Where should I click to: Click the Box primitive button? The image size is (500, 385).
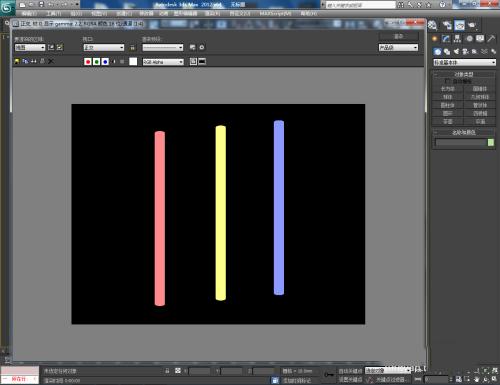[448, 89]
